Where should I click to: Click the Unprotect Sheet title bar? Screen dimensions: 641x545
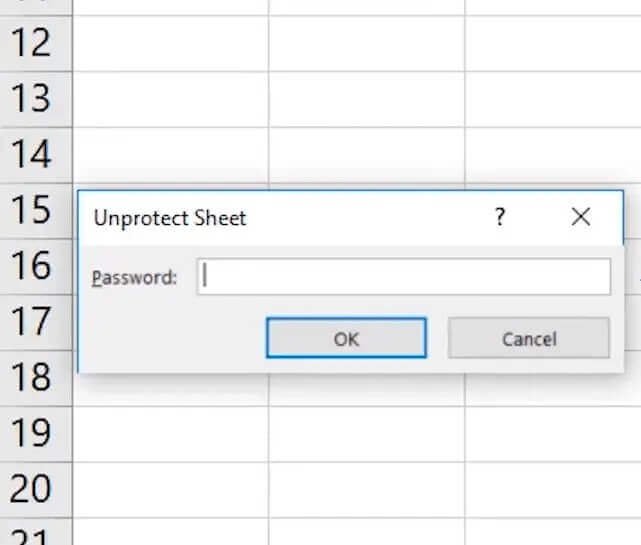coord(286,218)
